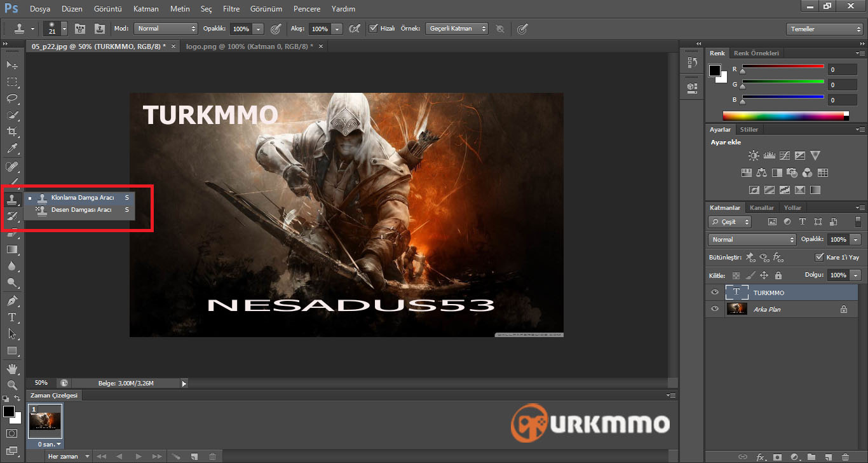This screenshot has height=463, width=868.
Task: Choose Desen Damgası Aracı from flyout
Action: point(79,210)
